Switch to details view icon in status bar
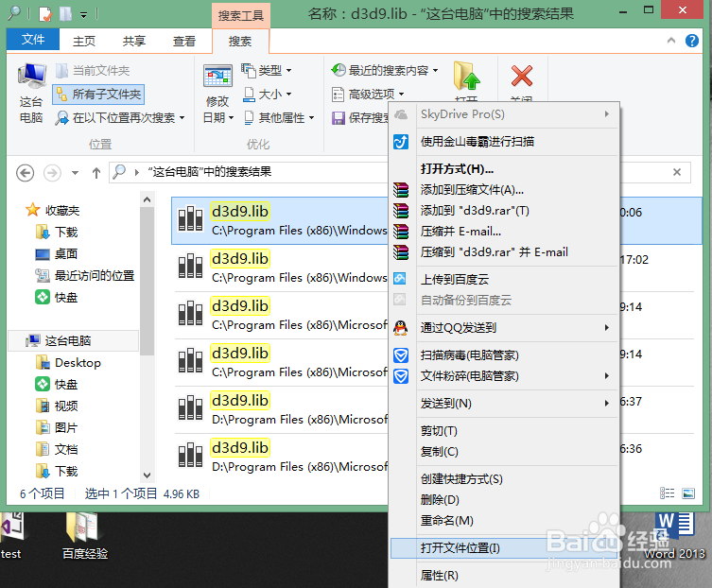712x588 pixels. coord(667,493)
